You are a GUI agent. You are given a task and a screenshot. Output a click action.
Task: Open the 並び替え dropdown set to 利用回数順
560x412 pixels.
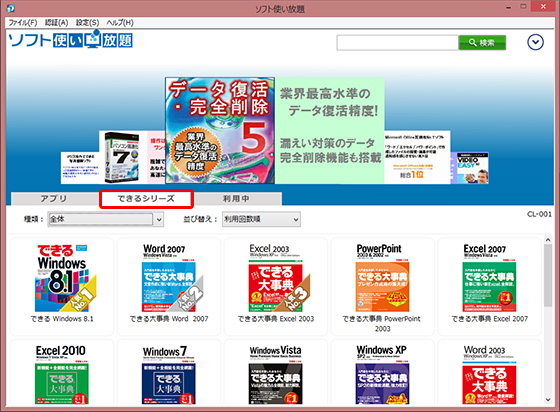(x=261, y=219)
